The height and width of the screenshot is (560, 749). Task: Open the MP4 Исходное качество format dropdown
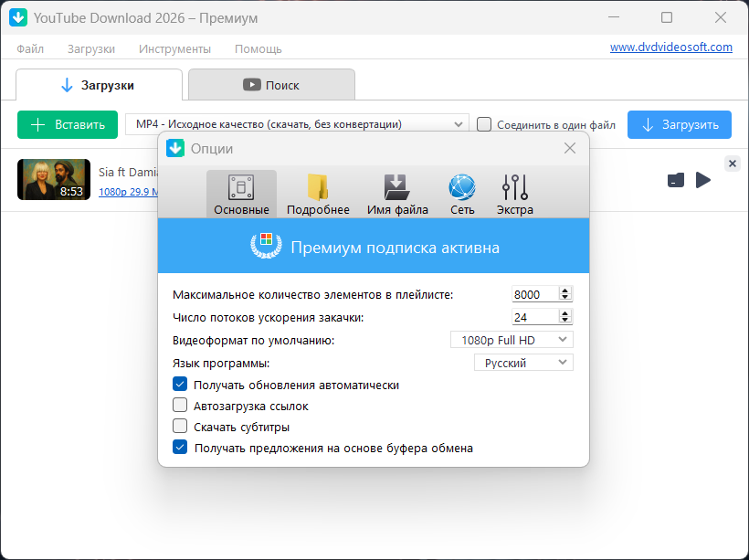(297, 124)
